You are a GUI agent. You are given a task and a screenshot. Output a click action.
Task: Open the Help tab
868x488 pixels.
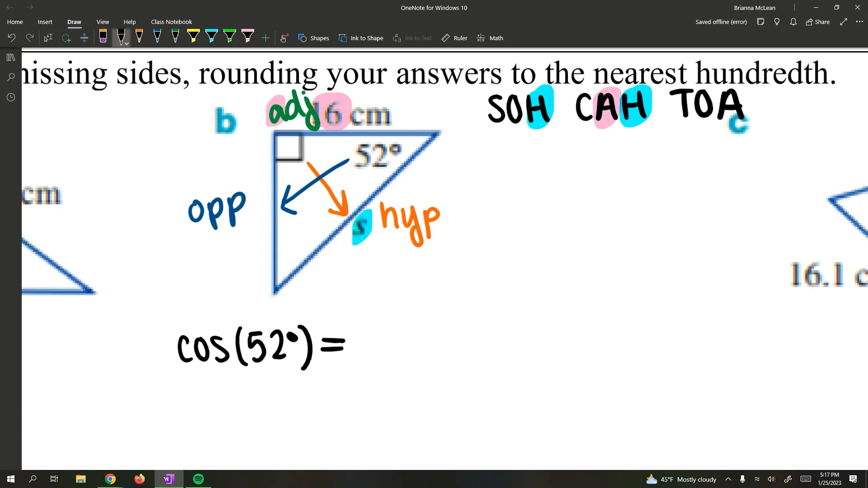coord(130,22)
